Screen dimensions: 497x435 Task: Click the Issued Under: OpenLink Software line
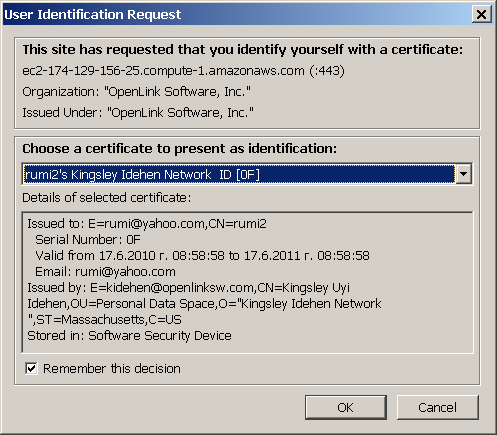(138, 113)
